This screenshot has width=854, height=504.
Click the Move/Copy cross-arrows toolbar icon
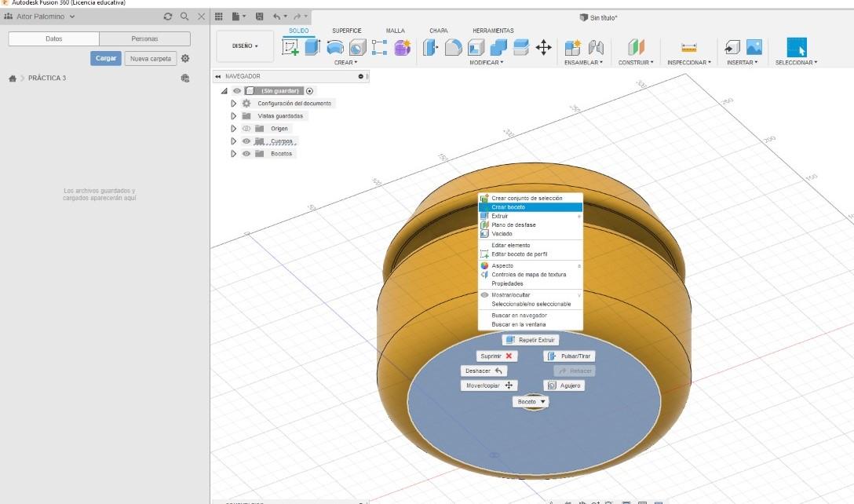click(x=543, y=47)
